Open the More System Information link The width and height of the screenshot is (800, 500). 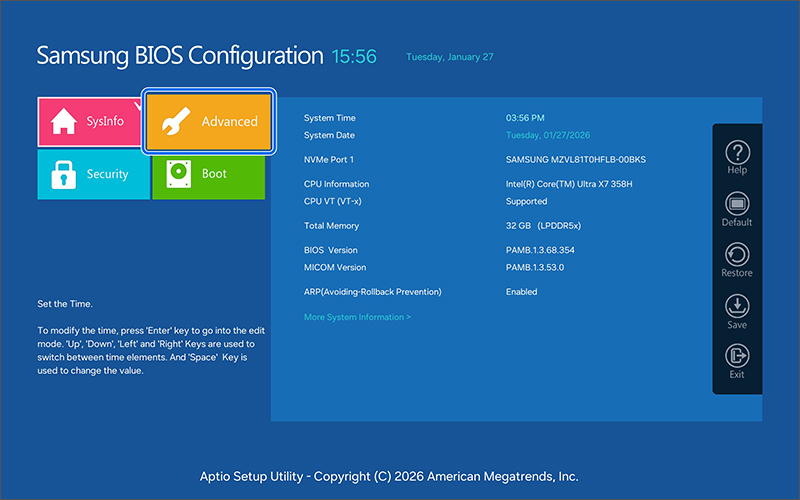coord(357,317)
